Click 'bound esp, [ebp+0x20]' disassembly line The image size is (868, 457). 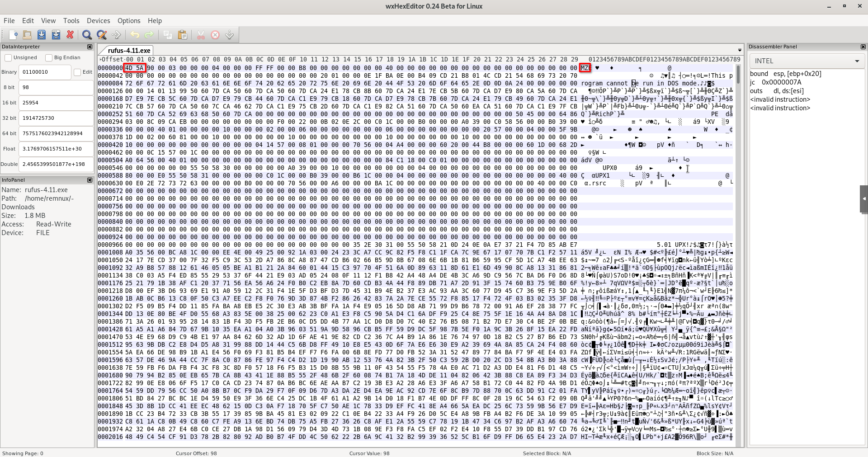point(786,74)
